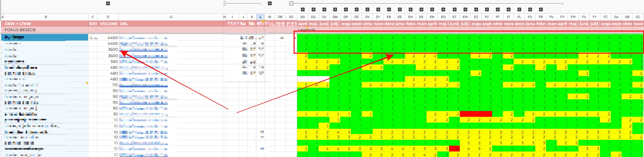Select the red cell containing value 6
Screen dimensions: 644x157
[455, 149]
